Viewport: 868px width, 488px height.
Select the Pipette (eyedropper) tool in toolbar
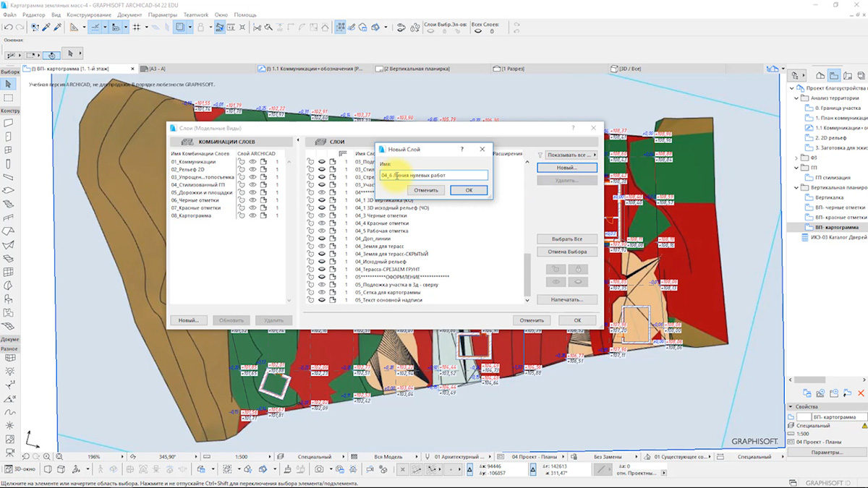45,27
